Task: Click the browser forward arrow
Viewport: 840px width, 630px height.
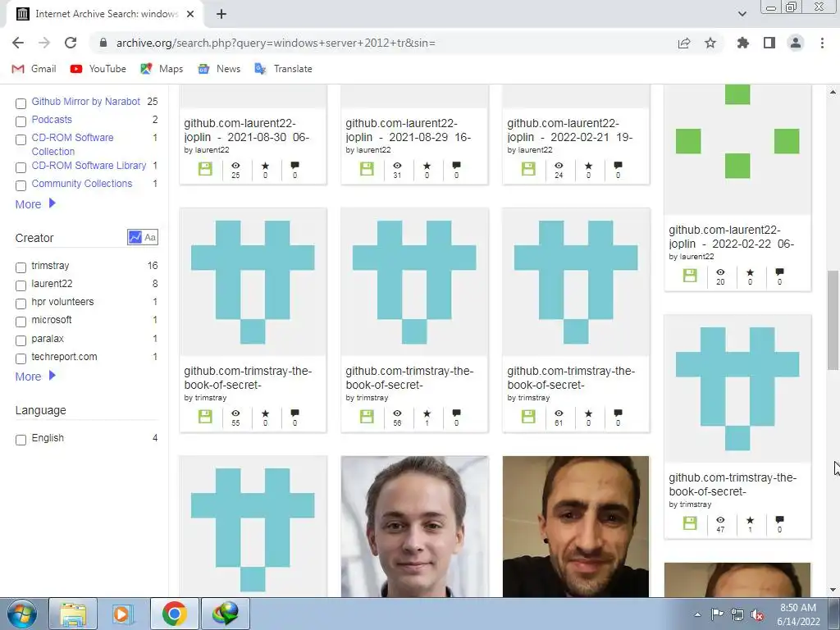Action: [x=44, y=43]
